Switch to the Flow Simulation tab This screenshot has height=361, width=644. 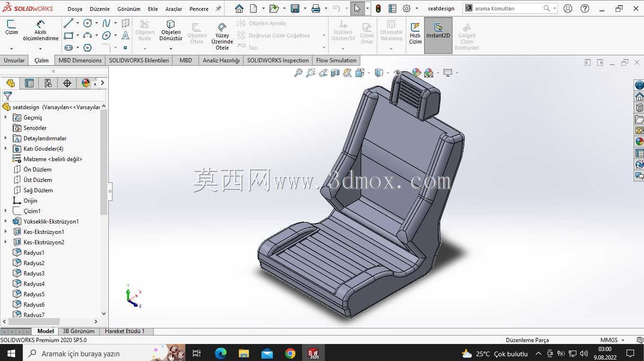336,60
